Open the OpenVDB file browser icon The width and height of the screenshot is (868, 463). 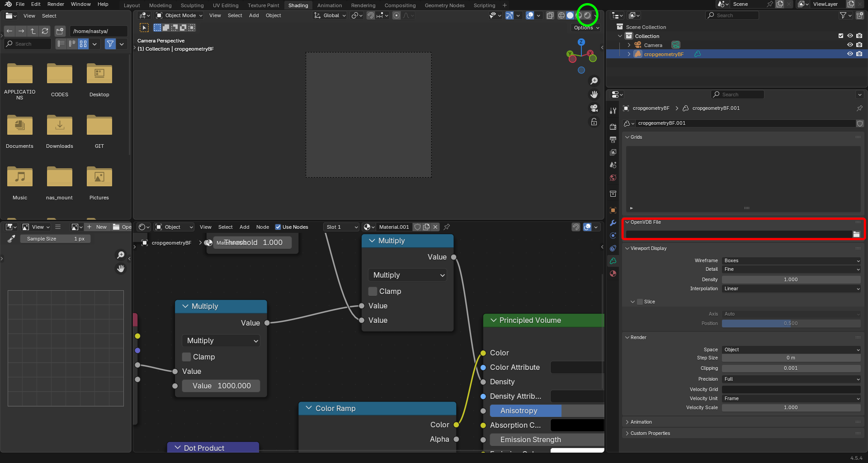click(857, 234)
